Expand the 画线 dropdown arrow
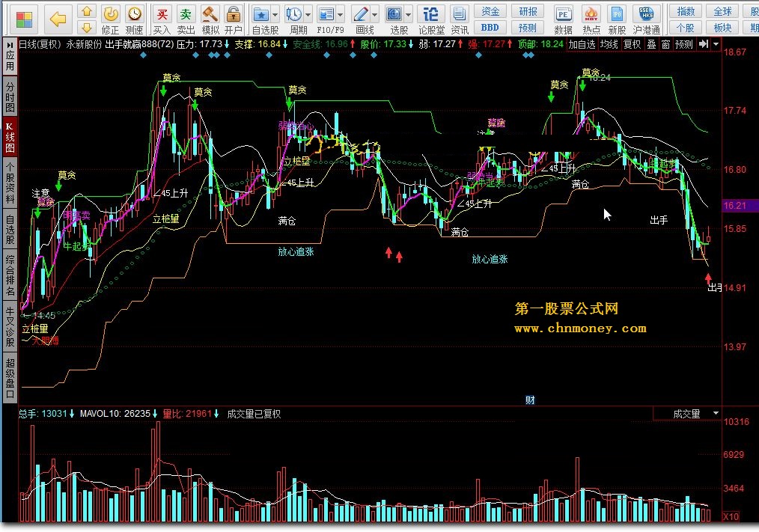This screenshot has width=759, height=532. coord(374,15)
